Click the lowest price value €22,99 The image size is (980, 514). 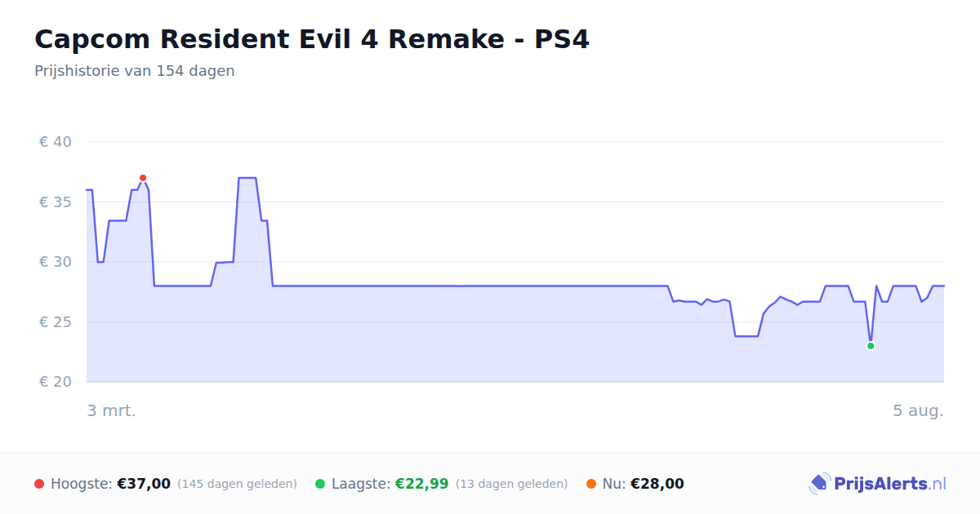(x=422, y=484)
